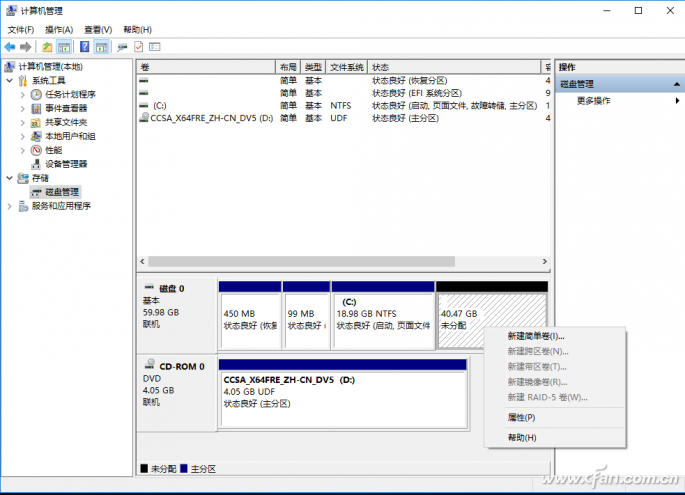Expand the 服务和应用程序 node
Viewport: 685px width, 495px height.
[10, 206]
